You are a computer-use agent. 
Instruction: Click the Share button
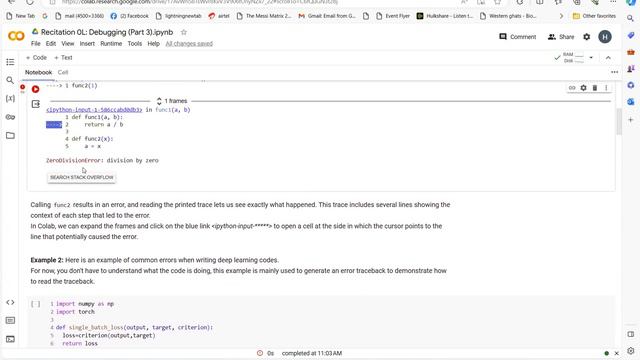click(561, 37)
